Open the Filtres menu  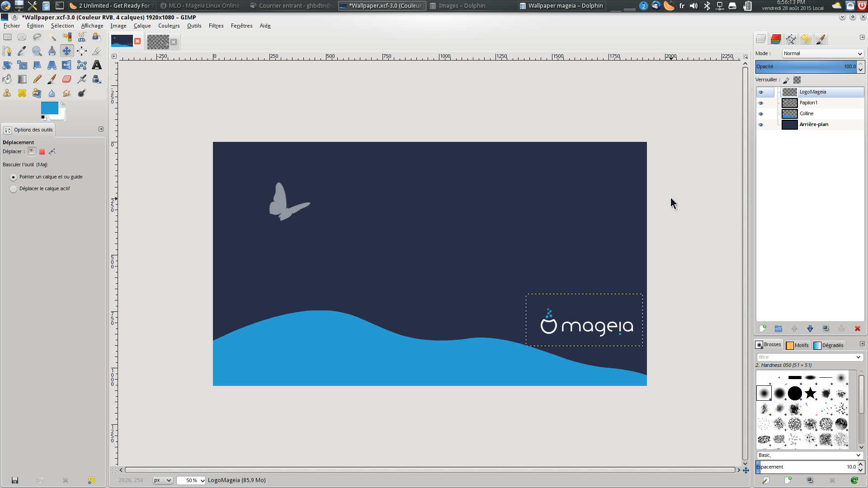[x=216, y=26]
